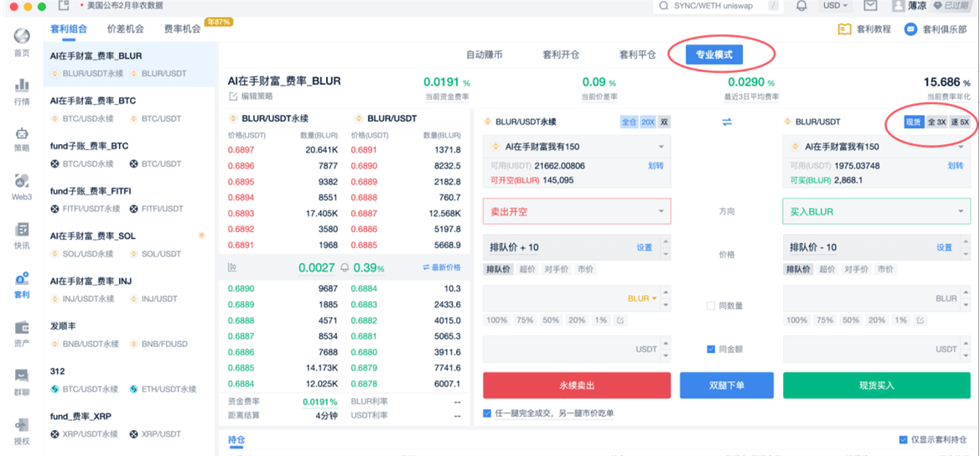Switch to 费率机会 tab
980x456 pixels.
(x=183, y=28)
